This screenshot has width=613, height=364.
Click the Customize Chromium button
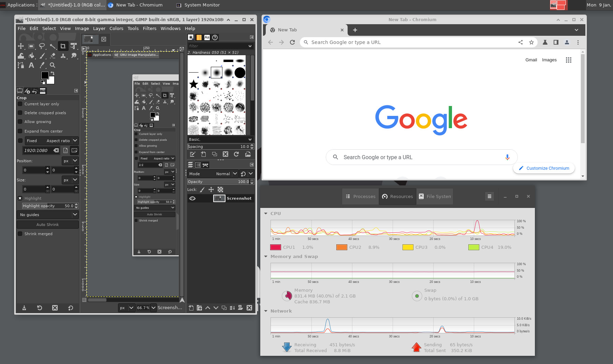(x=544, y=168)
